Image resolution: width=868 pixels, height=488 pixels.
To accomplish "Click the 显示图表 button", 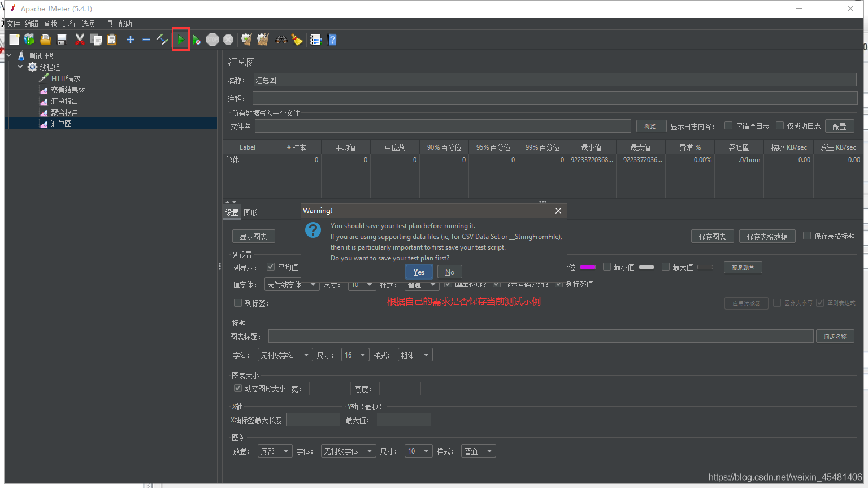I will pyautogui.click(x=254, y=236).
